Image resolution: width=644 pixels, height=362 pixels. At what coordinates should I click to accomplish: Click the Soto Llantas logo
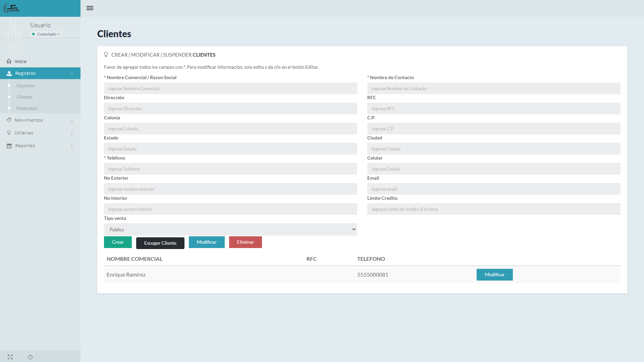11,8
